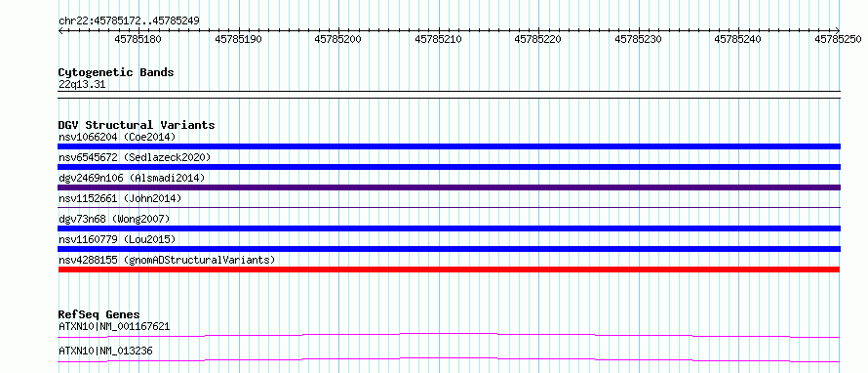Viewport: 868px width, 373px height.
Task: Select dgv73n68 (Wong2007) label
Action: click(x=114, y=219)
